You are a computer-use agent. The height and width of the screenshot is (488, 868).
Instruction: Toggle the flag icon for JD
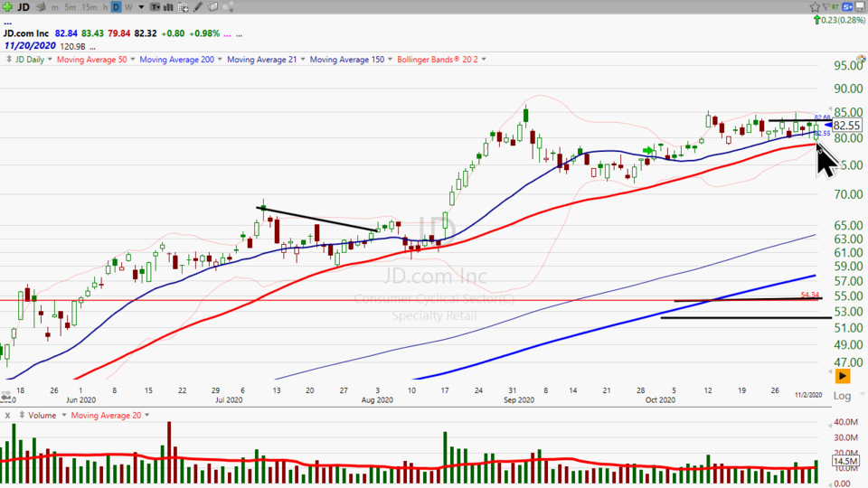coord(826,7)
